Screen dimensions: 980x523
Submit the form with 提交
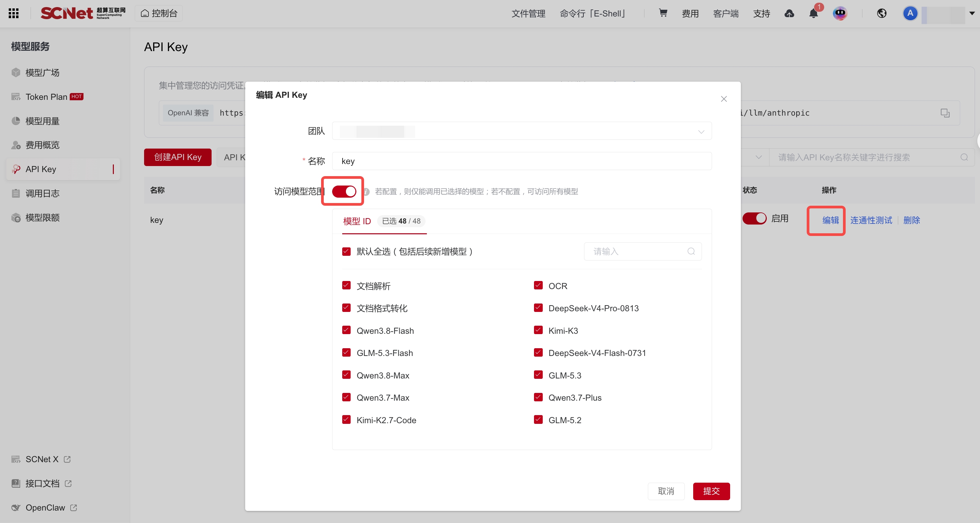click(x=711, y=491)
